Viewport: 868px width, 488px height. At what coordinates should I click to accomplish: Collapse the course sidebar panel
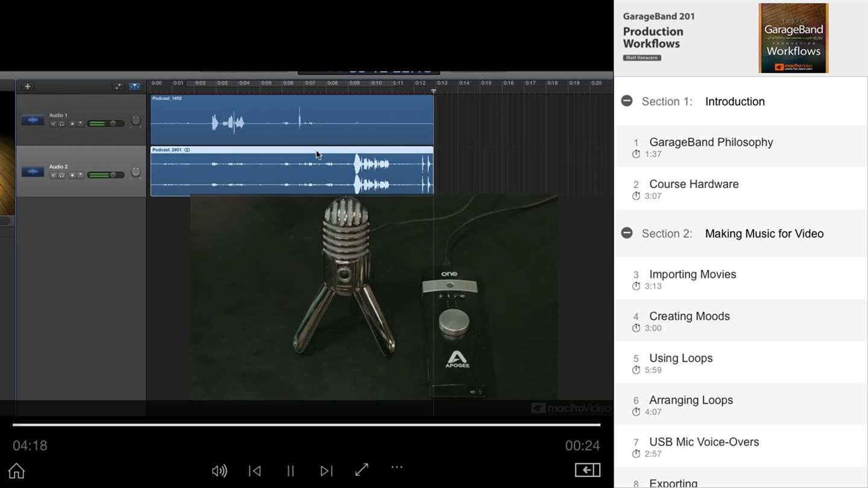click(588, 470)
